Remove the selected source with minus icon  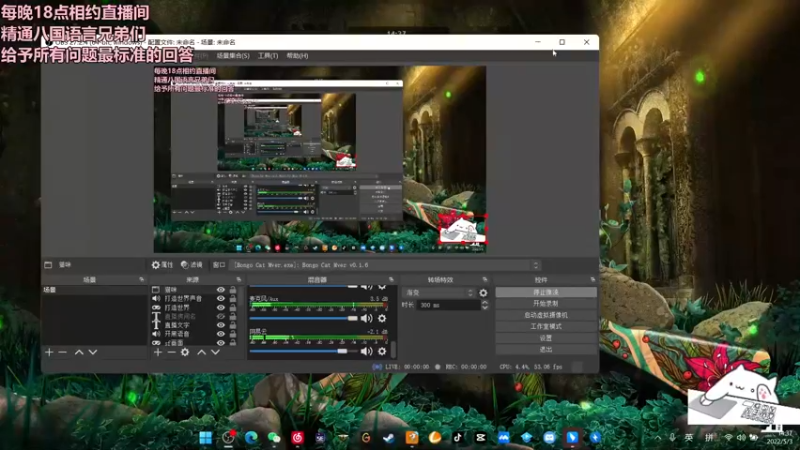click(x=171, y=352)
